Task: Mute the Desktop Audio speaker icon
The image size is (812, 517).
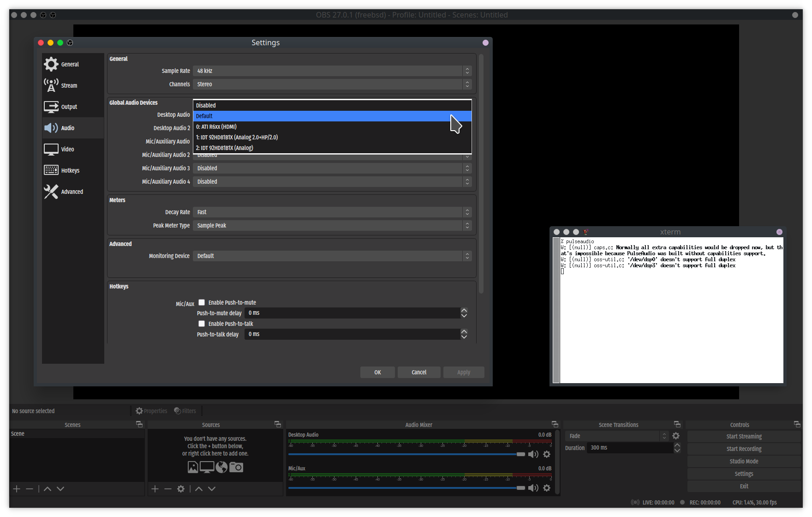Action: [533, 454]
